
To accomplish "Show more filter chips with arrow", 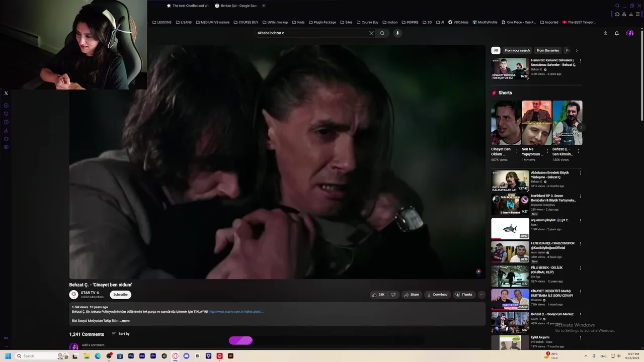I will [577, 50].
